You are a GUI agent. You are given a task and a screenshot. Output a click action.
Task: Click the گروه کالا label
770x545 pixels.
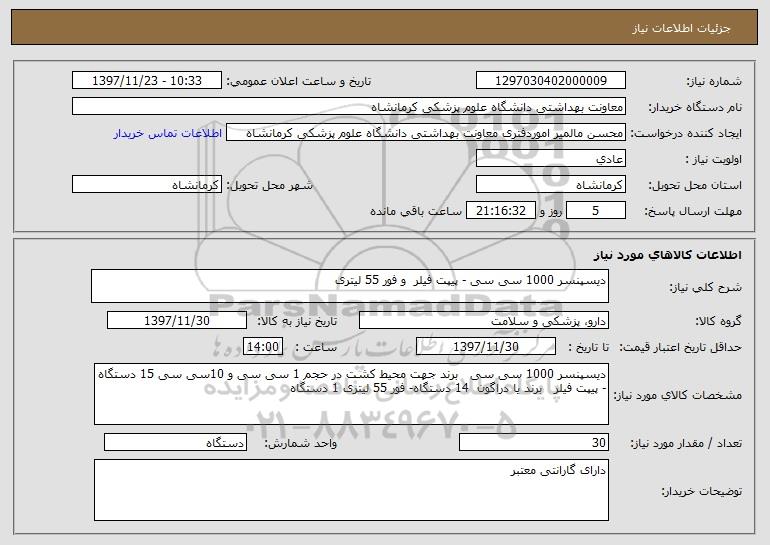coord(719,321)
